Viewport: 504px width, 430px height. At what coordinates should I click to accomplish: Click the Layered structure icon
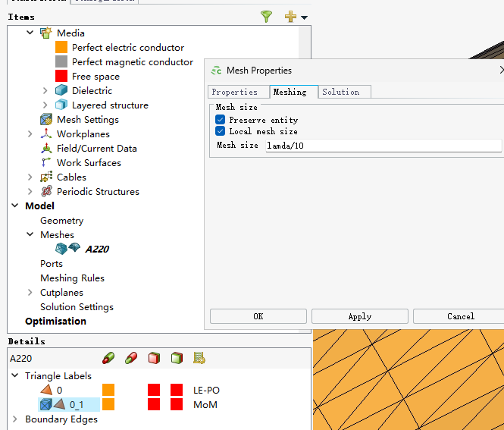(61, 105)
